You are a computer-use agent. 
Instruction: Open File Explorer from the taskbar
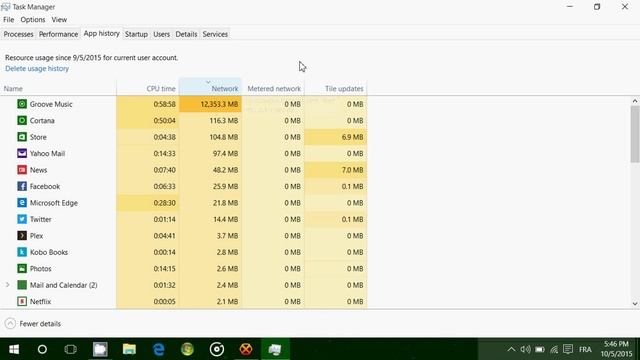pyautogui.click(x=129, y=349)
